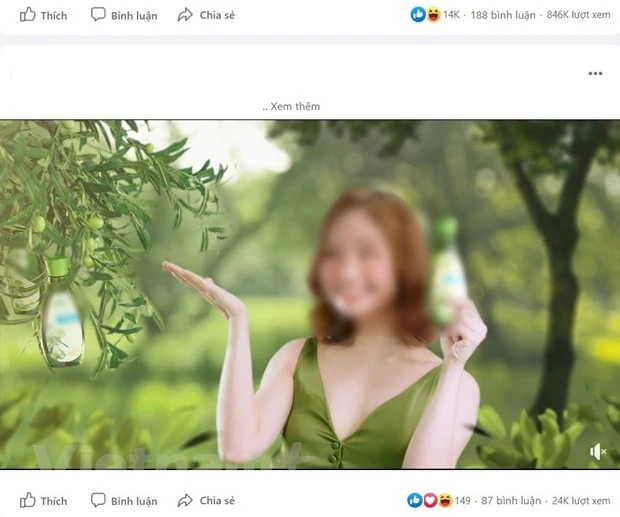The image size is (620, 517).
Task: Unmute the video with speaker icon
Action: 598,452
